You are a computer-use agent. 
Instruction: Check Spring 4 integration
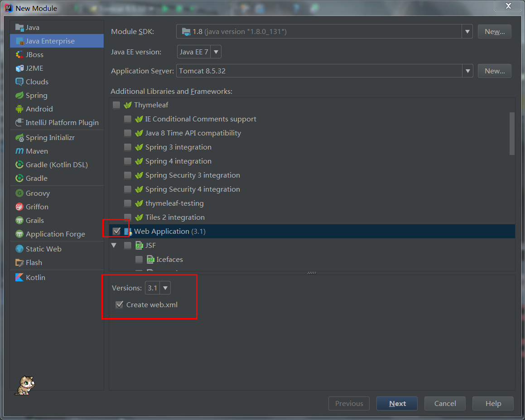click(x=128, y=161)
